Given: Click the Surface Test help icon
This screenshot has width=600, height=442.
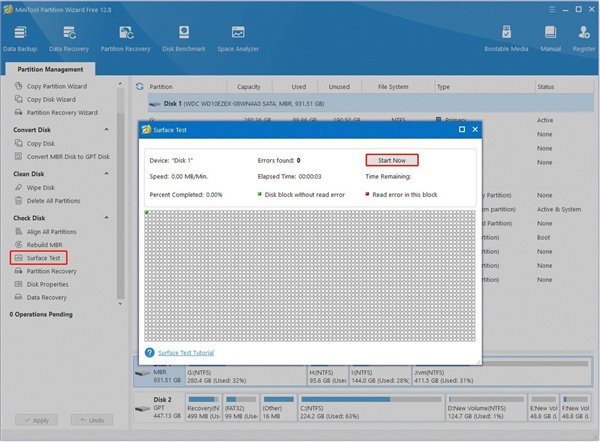Looking at the screenshot, I should pos(150,352).
